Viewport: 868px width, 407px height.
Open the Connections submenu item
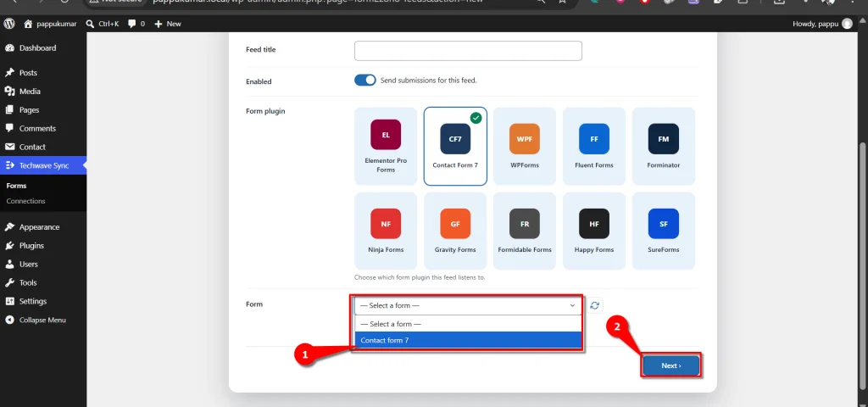(26, 201)
